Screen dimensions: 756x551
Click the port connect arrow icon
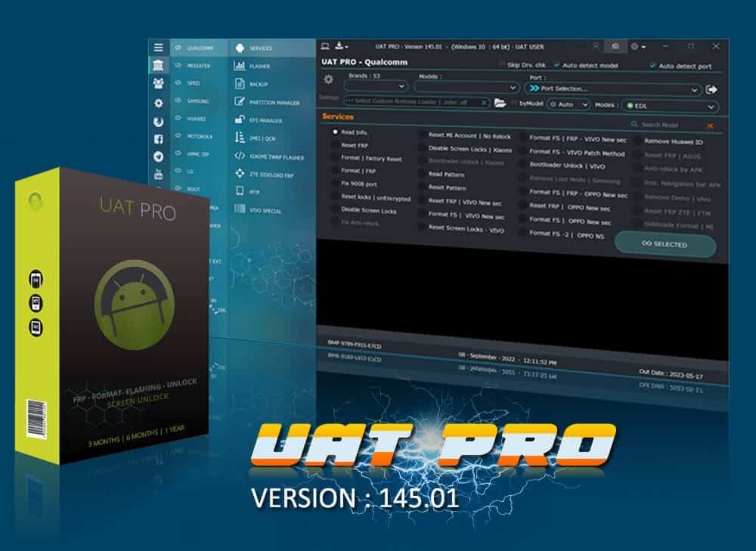[x=711, y=90]
